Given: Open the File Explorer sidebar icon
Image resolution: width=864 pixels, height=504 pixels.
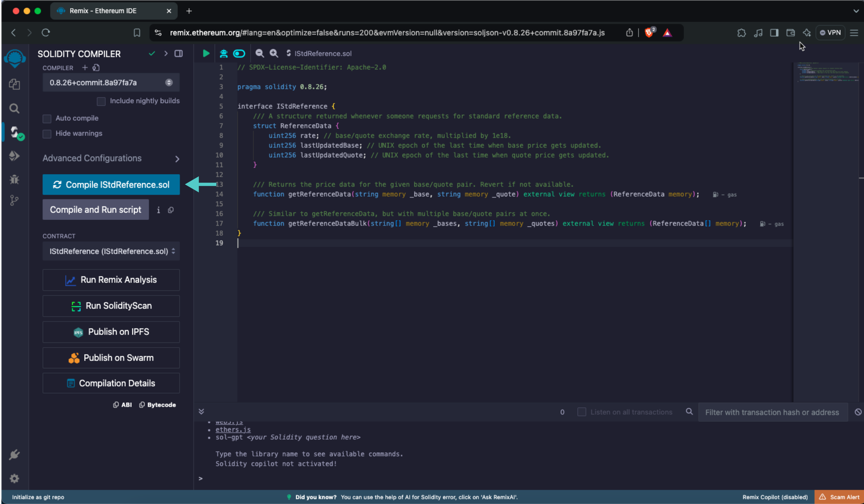Looking at the screenshot, I should [x=14, y=84].
